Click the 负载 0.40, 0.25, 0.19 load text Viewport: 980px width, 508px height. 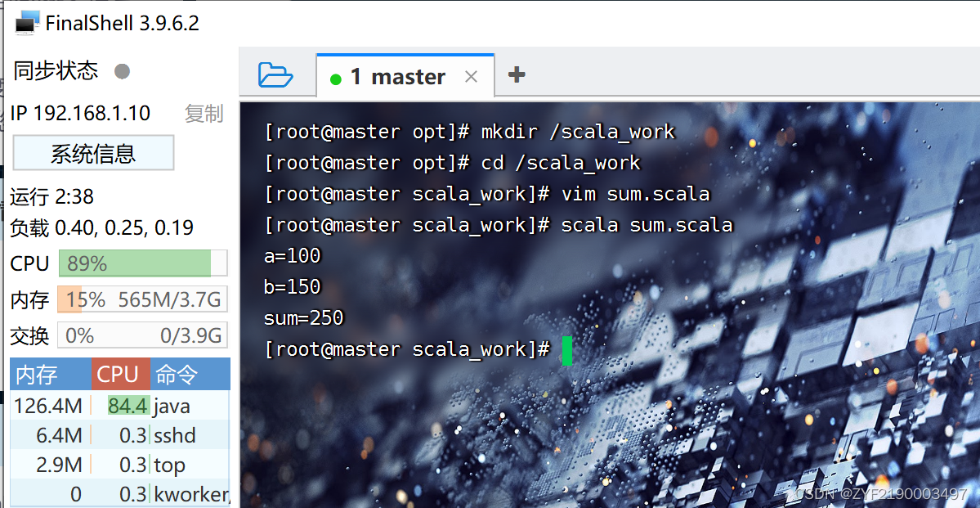click(102, 227)
